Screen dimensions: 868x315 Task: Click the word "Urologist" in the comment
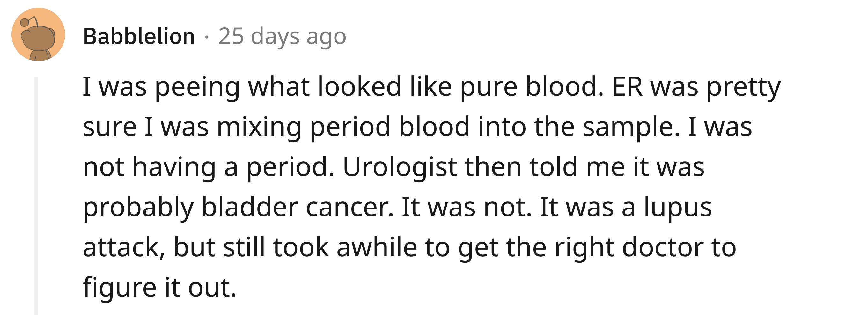400,167
